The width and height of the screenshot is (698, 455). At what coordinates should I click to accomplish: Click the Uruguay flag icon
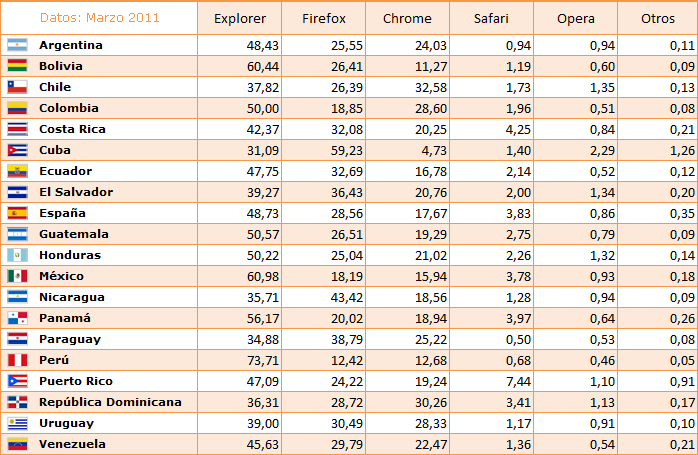[x=17, y=423]
